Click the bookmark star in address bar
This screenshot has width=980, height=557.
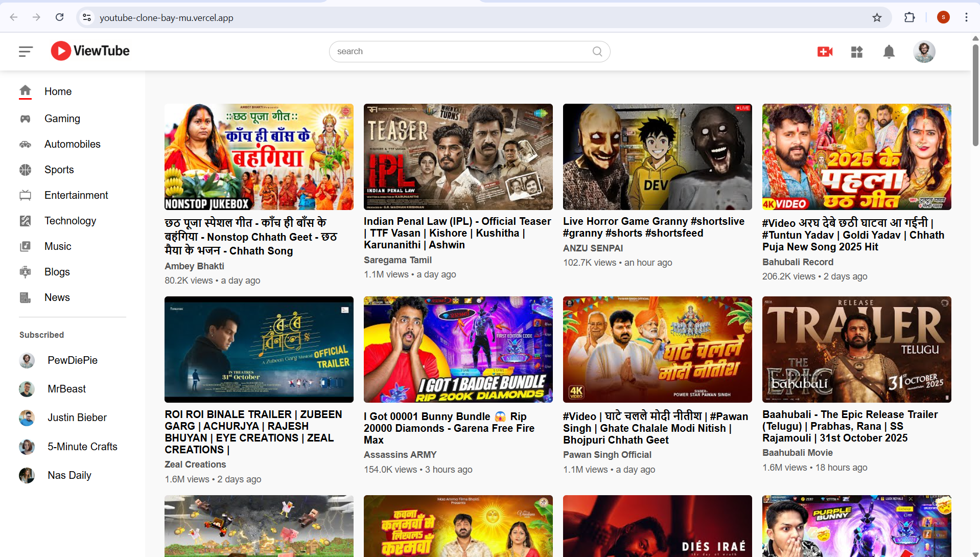pos(877,17)
